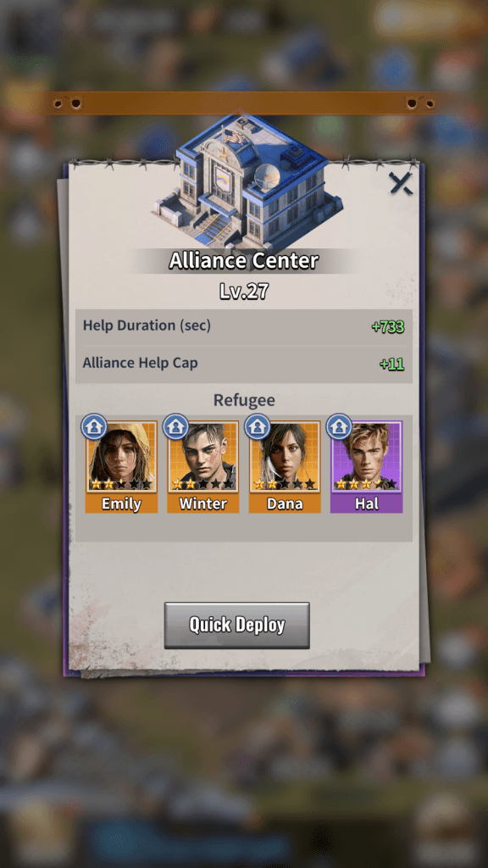Tap the Winter name label
This screenshot has height=868, width=488.
203,504
